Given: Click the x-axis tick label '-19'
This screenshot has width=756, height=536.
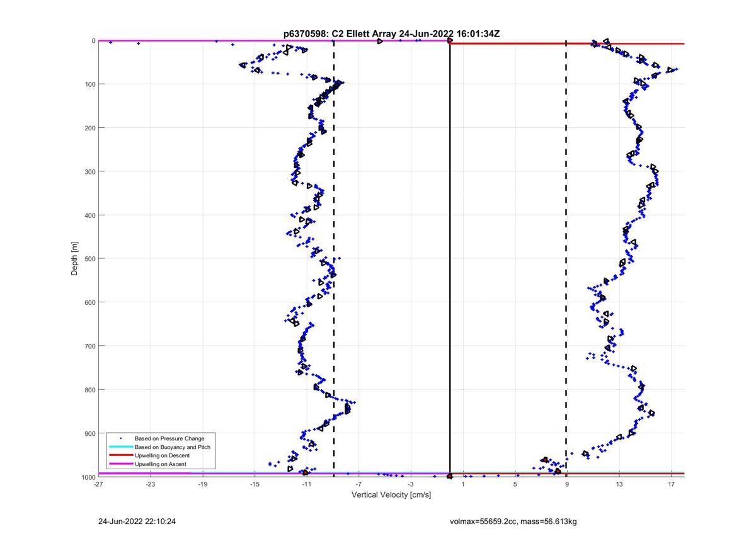Looking at the screenshot, I should coord(202,484).
